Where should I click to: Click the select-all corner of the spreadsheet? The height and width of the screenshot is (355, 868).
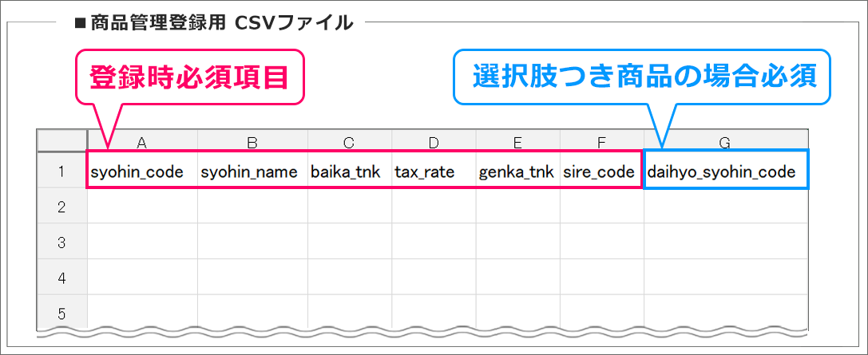[61, 142]
